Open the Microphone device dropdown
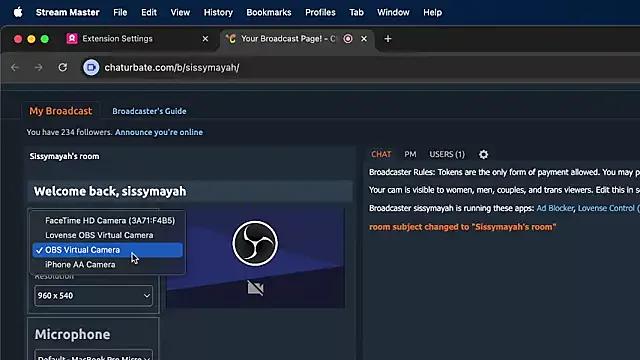The image size is (640, 360). pos(93,355)
